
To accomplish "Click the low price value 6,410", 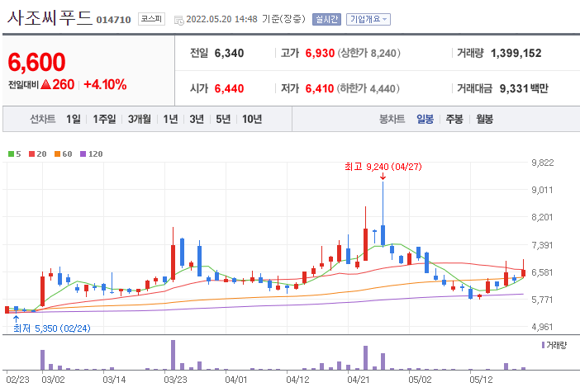I will (320, 88).
